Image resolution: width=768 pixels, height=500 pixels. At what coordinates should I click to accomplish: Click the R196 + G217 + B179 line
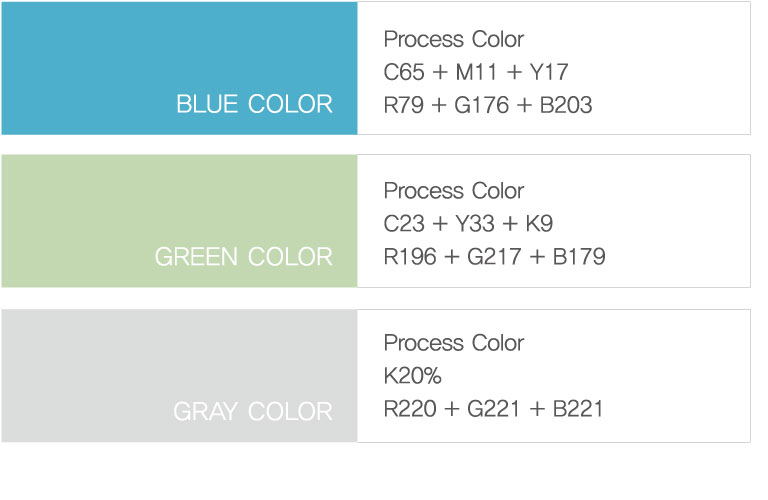tap(494, 256)
